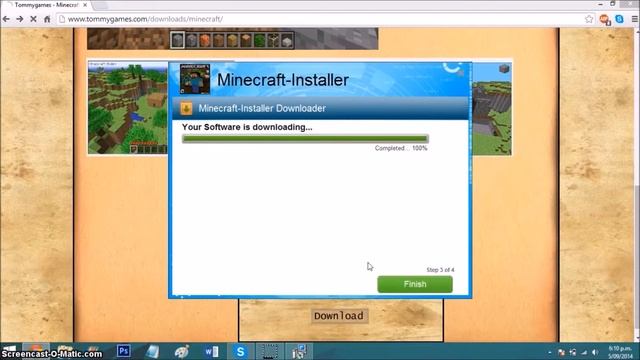
Task: Click the installer setup icon in taskbar
Action: point(300,351)
